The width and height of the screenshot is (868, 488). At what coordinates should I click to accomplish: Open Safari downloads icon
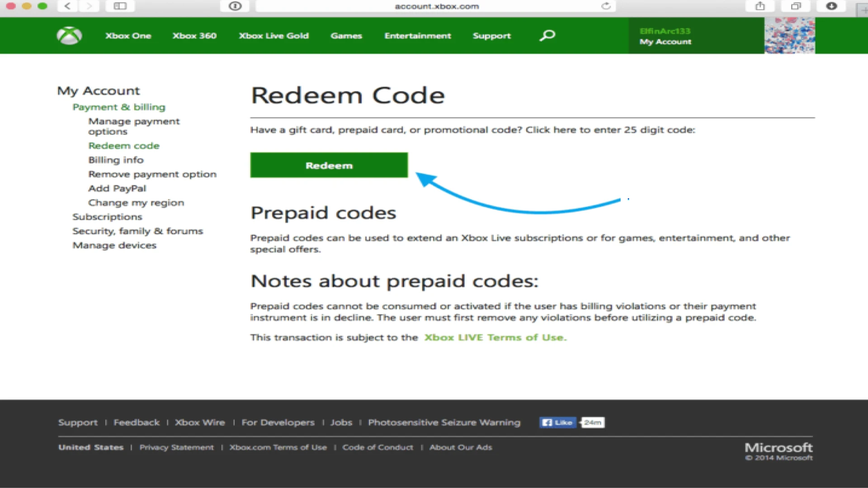tap(831, 6)
